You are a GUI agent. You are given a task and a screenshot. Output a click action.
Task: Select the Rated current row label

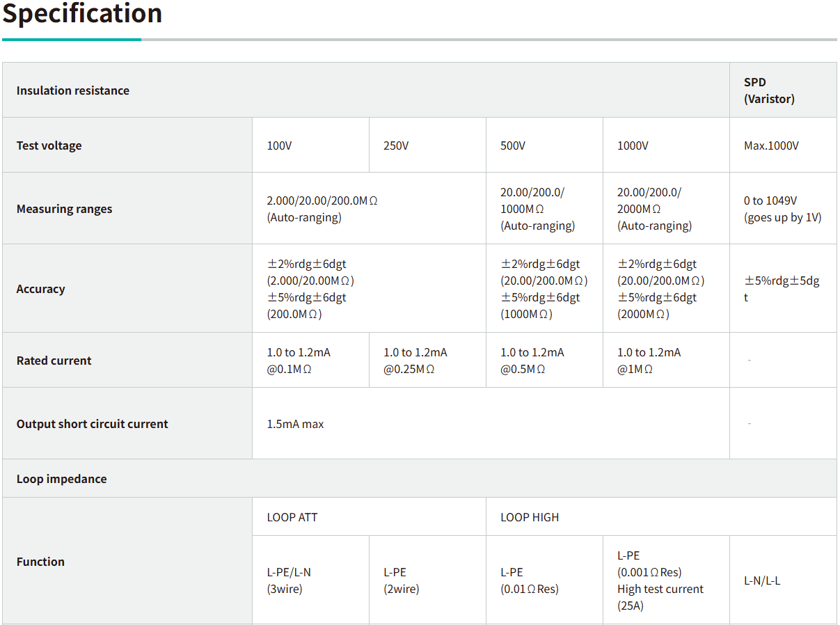pos(54,361)
